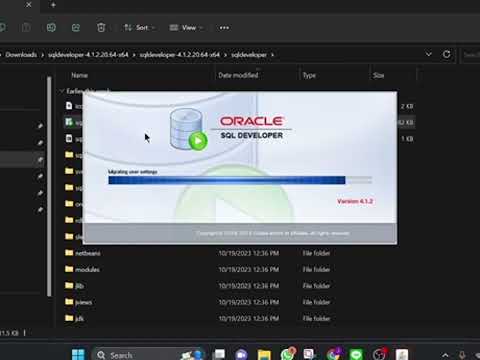Click the jdk folder icon
Viewport: 480px width, 360px height.
tap(69, 318)
